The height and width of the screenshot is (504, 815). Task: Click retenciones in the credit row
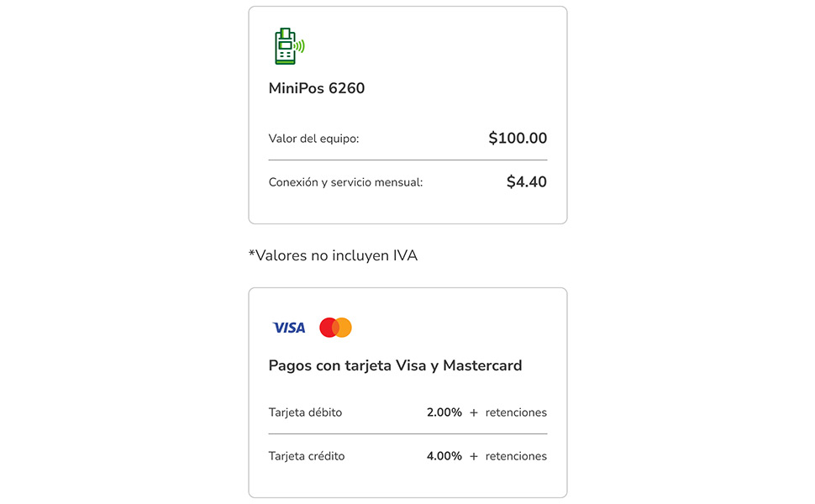tap(516, 456)
